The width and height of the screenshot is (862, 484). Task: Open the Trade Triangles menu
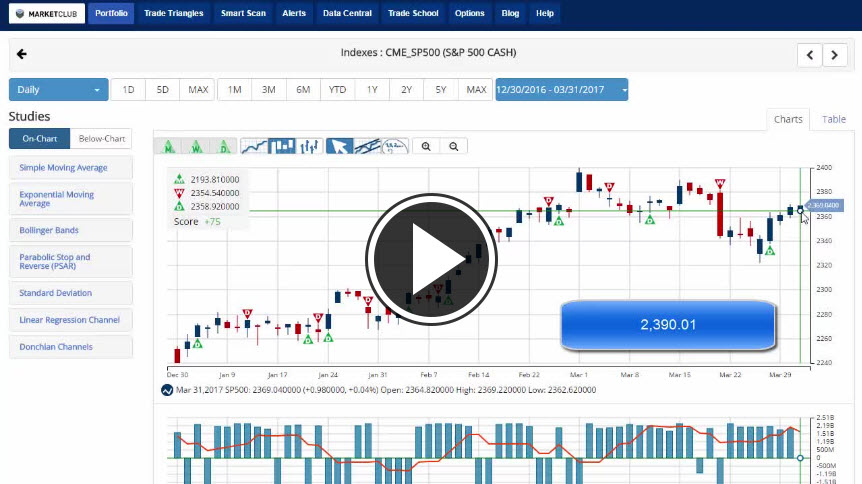click(x=174, y=13)
